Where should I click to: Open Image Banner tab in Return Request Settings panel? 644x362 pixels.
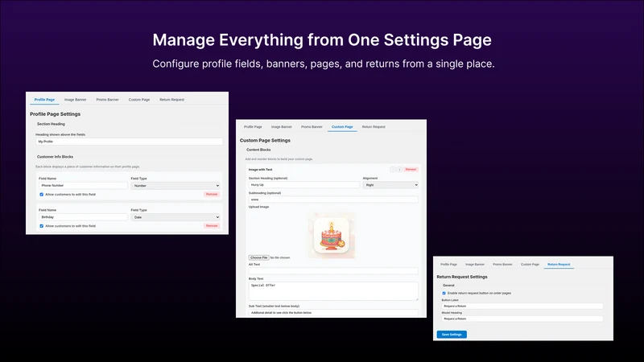point(475,265)
